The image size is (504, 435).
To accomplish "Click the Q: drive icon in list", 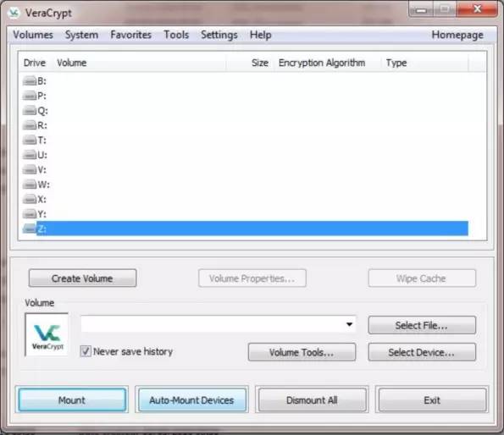I will (30, 110).
